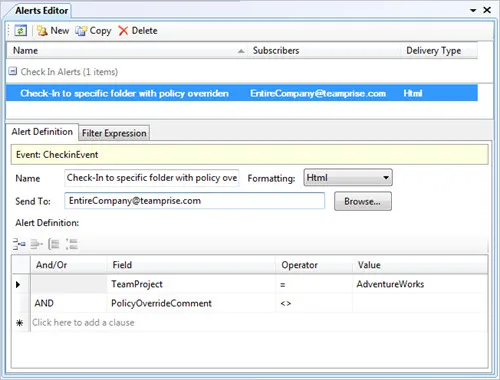Screen dimensions: 500x380
Task: Create a New alert
Action: pyautogui.click(x=53, y=31)
